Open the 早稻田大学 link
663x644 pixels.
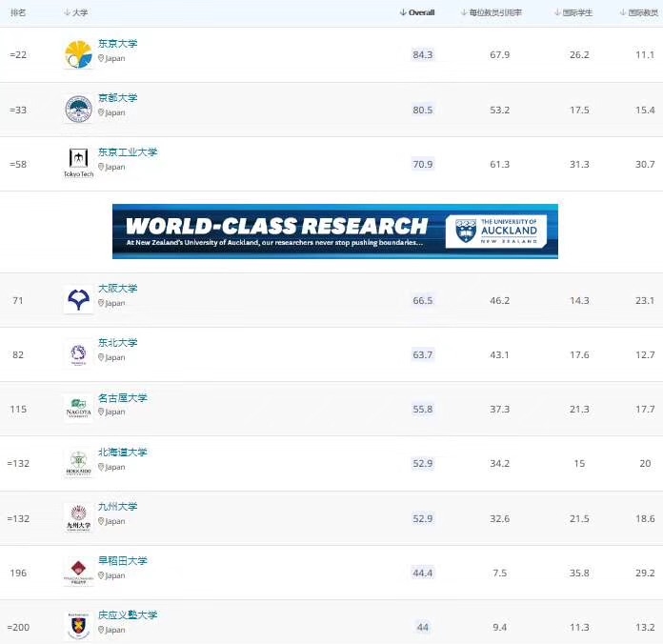pyautogui.click(x=123, y=561)
